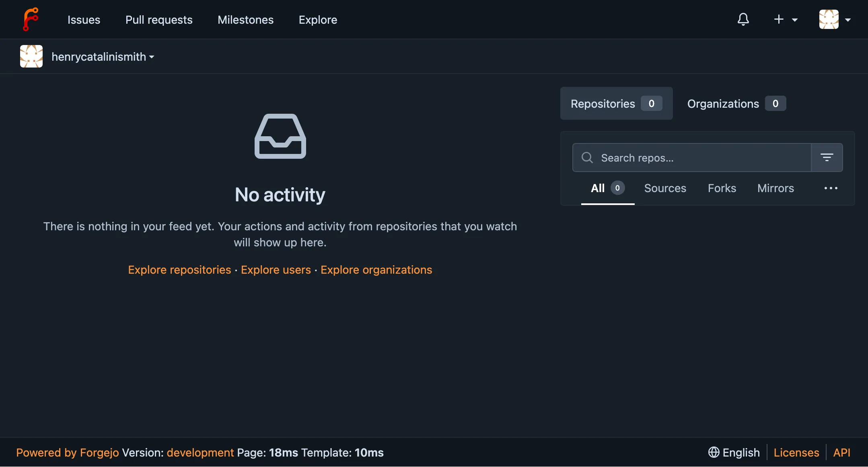The height and width of the screenshot is (467, 868).
Task: Open the plus create menu
Action: [785, 19]
